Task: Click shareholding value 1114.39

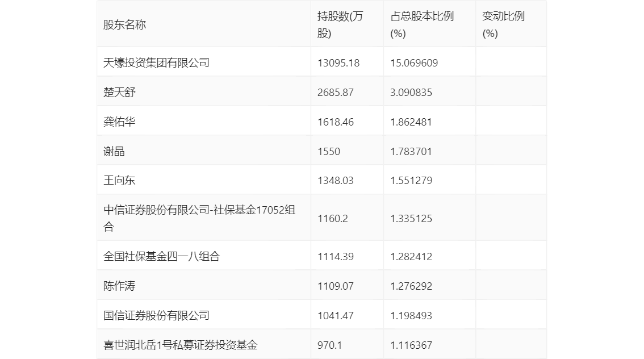Action: point(336,257)
